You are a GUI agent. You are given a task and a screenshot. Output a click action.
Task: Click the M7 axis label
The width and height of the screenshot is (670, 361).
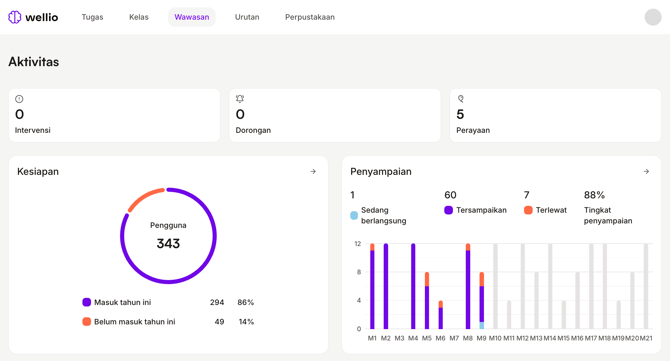[454, 338]
